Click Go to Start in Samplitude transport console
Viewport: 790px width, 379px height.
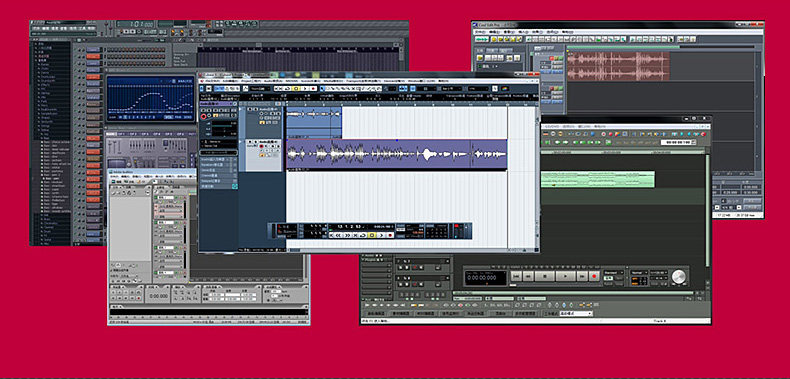[516, 276]
